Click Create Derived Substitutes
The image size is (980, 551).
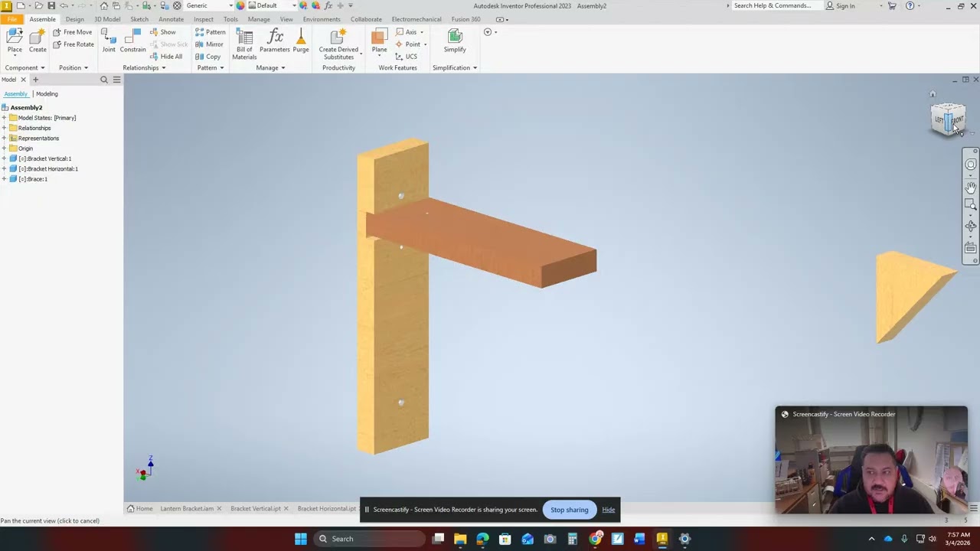(x=338, y=44)
